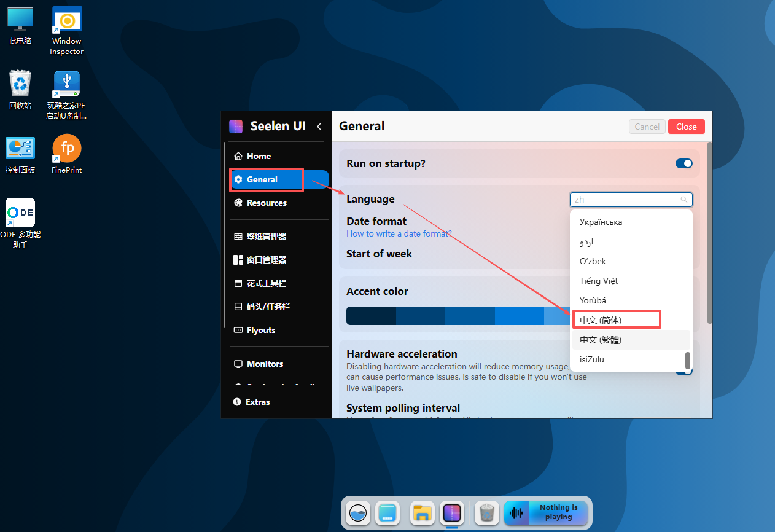Choose 中文 (繁體) in the language dropdown
The width and height of the screenshot is (775, 532).
coord(616,340)
